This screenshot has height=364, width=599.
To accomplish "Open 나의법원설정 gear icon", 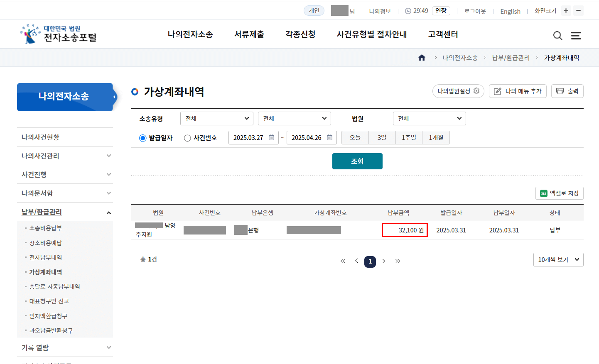I will pos(476,91).
